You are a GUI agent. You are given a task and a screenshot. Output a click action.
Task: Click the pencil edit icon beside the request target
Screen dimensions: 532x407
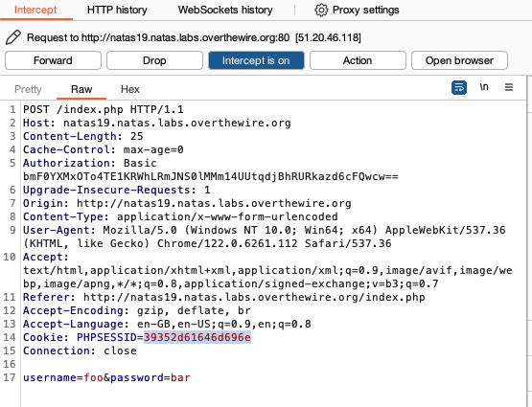(x=13, y=37)
